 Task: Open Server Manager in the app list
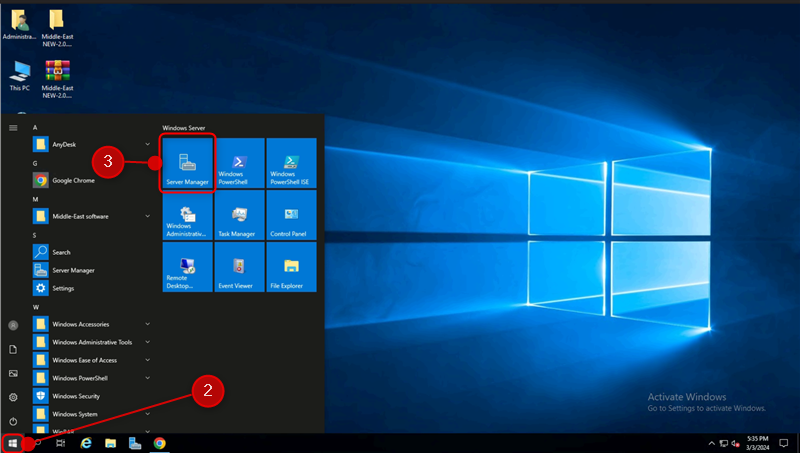[92, 270]
